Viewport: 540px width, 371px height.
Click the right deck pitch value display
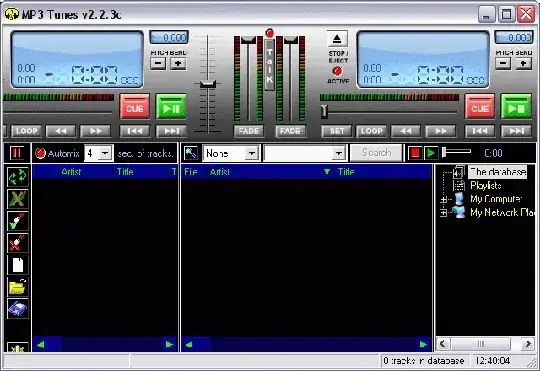click(514, 37)
